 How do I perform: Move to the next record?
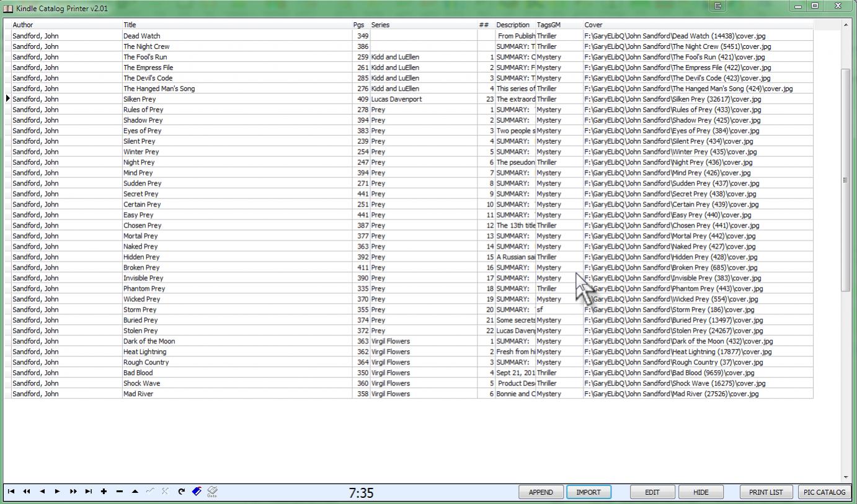click(x=58, y=492)
